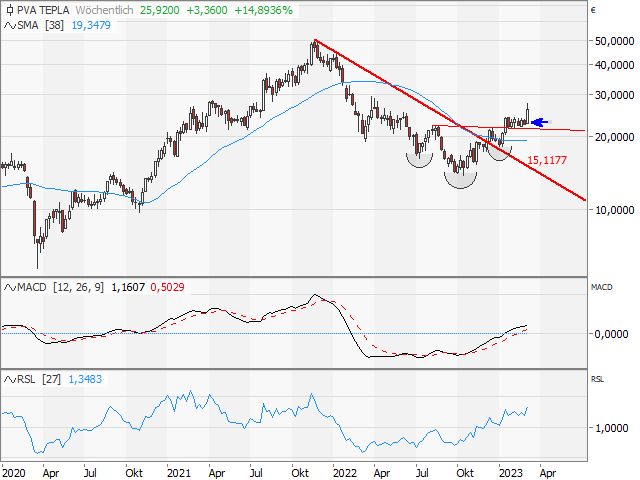Click the 40,0000 price axis label
The height and width of the screenshot is (480, 640).
[x=615, y=65]
